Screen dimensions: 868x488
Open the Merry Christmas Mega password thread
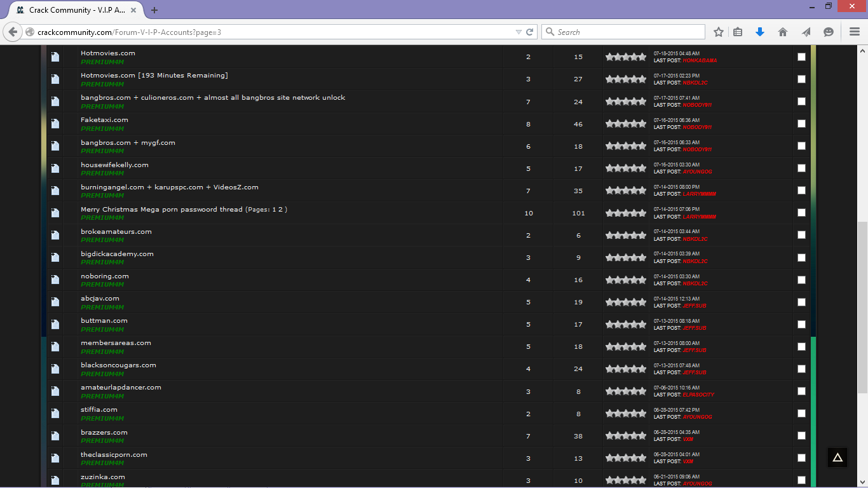[x=162, y=209]
